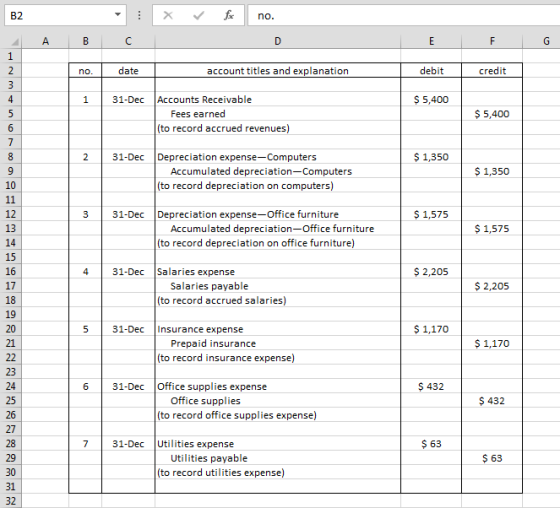Click the Enter checkmark icon in formula bar

[199, 15]
